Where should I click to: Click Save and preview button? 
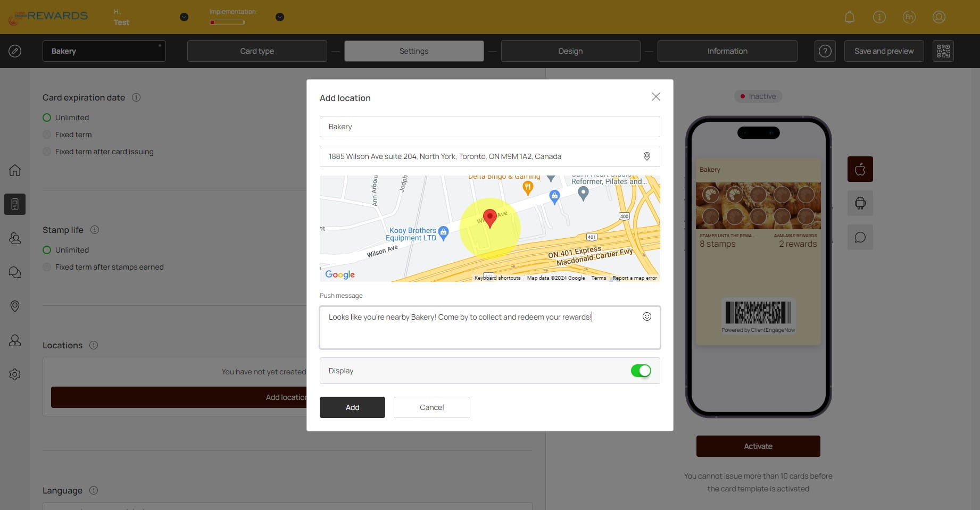(x=884, y=51)
